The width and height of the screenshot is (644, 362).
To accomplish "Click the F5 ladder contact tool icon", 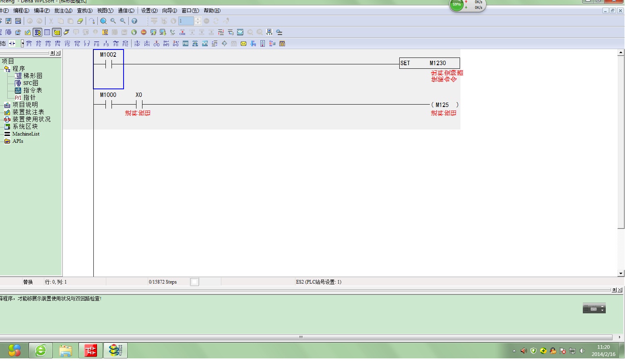I will coord(68,43).
